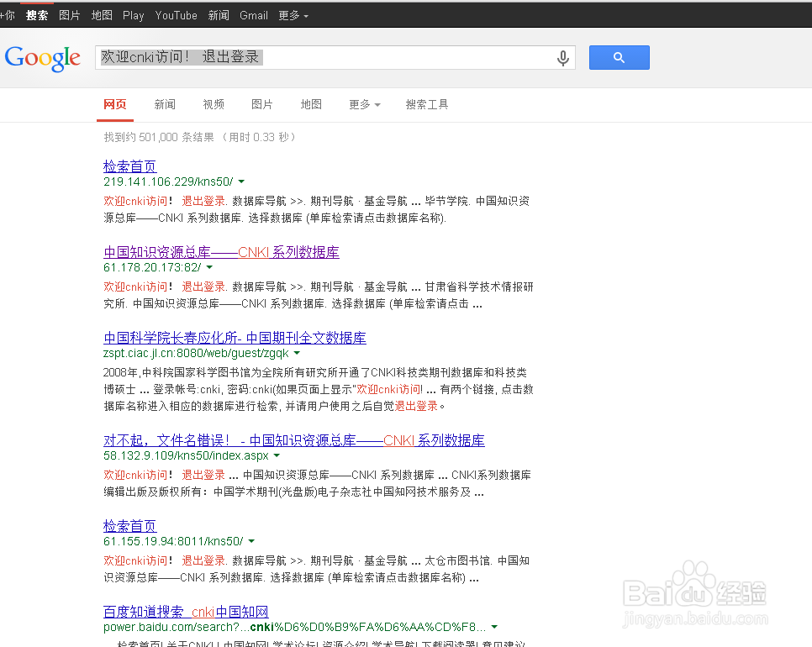
Task: Expand the arrow beside 61.178.20.173:82/
Action: click(x=209, y=267)
